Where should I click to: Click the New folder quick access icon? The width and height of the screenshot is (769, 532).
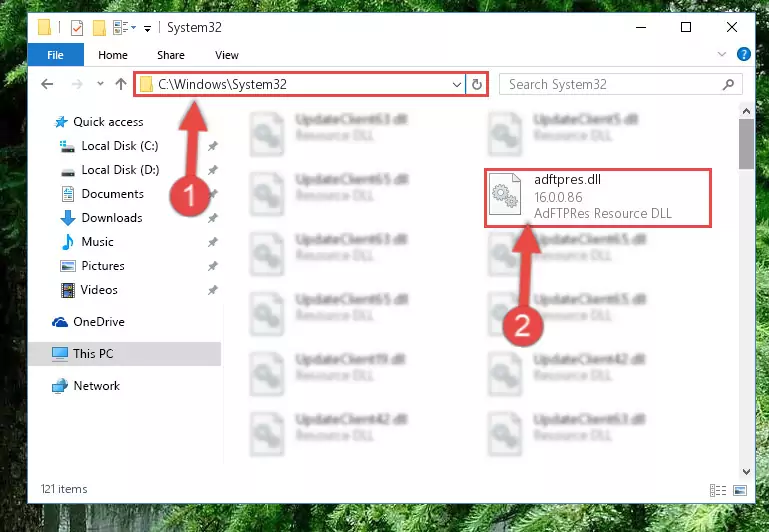(99, 27)
